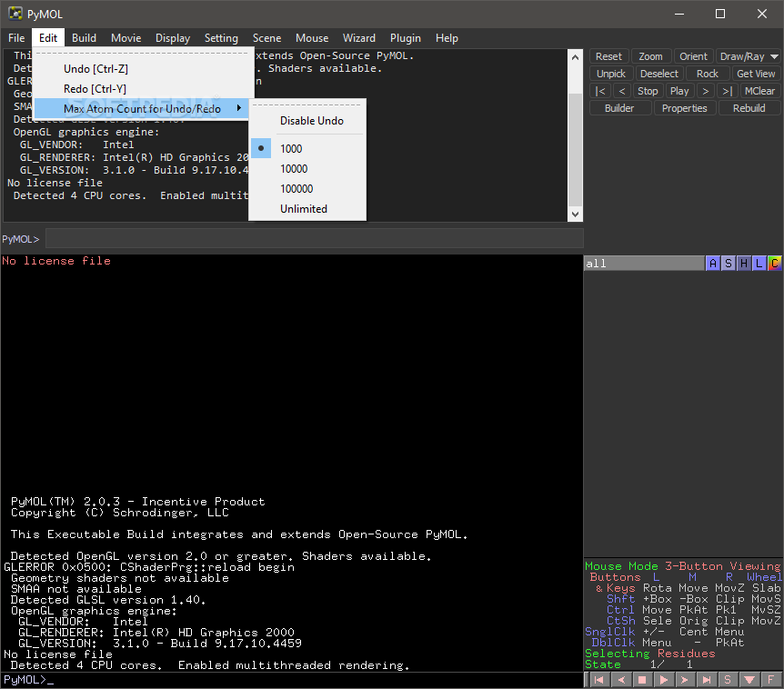
Task: Click the > next frame button
Action: 706,91
